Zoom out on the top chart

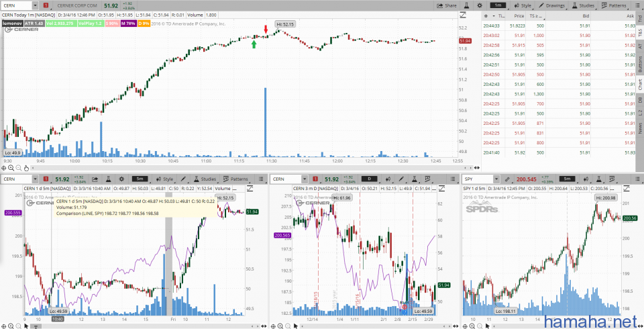click(19, 168)
